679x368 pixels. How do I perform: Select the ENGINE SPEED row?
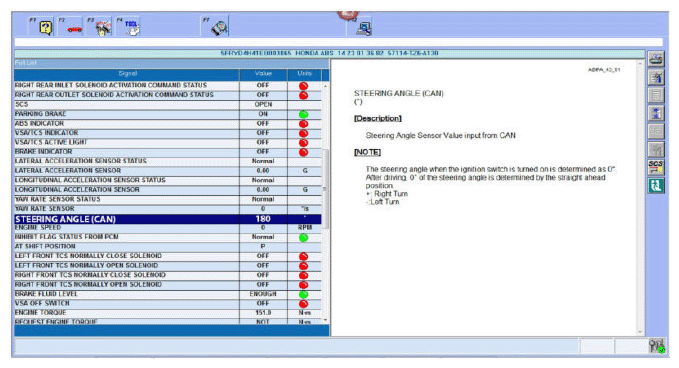tap(168, 228)
